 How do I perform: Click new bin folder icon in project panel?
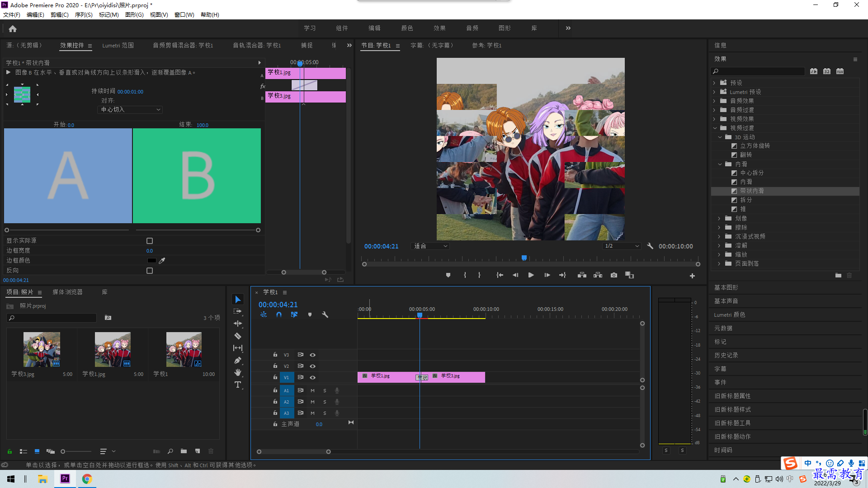pos(184,451)
